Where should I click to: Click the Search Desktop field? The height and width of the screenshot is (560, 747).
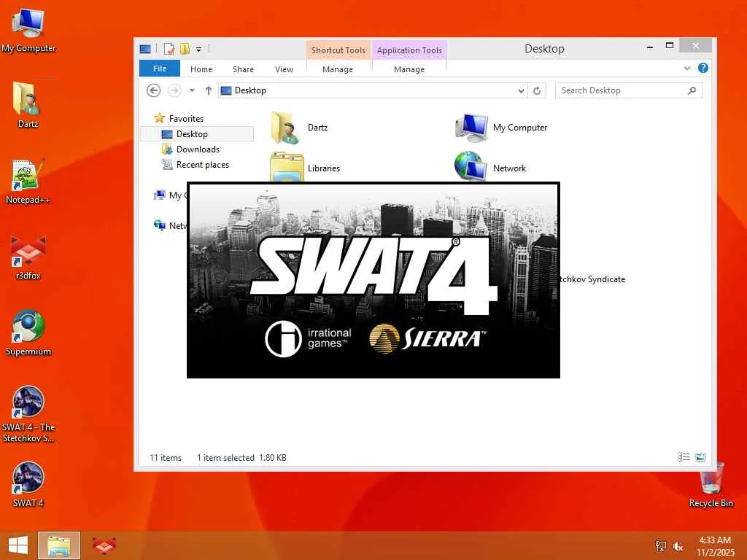click(x=628, y=90)
